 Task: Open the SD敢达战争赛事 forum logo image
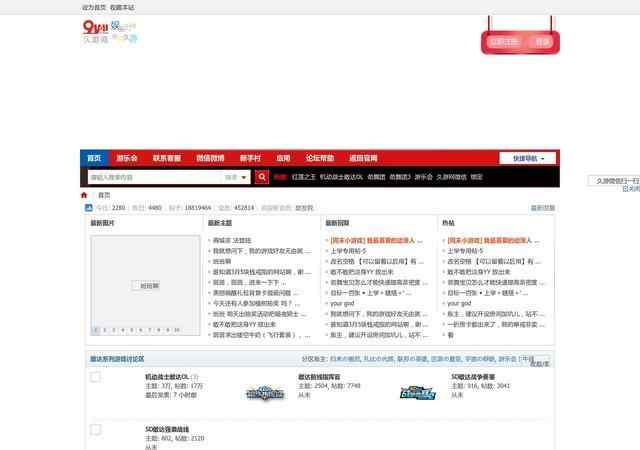418,393
